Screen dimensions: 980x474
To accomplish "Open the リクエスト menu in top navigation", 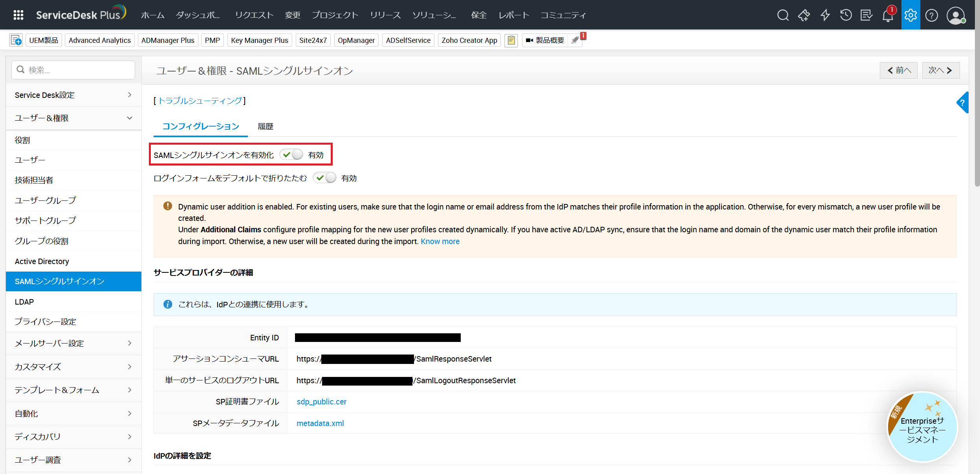I will (254, 15).
